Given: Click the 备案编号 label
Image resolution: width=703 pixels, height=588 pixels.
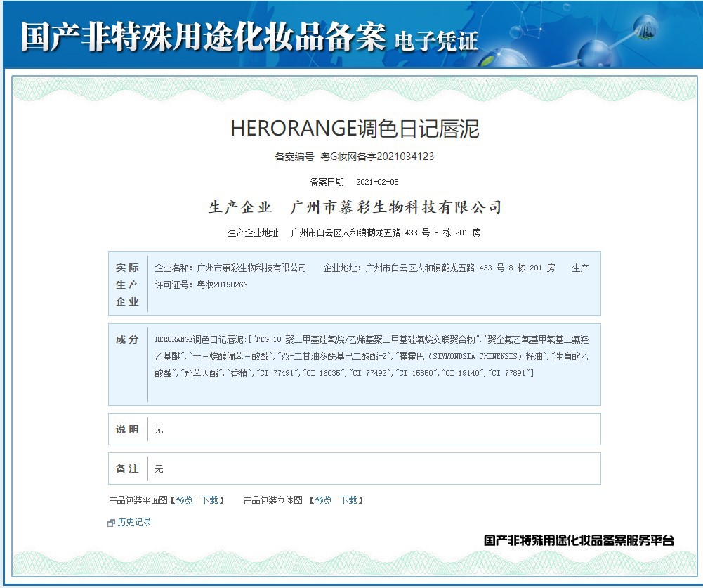Looking at the screenshot, I should click(294, 157).
